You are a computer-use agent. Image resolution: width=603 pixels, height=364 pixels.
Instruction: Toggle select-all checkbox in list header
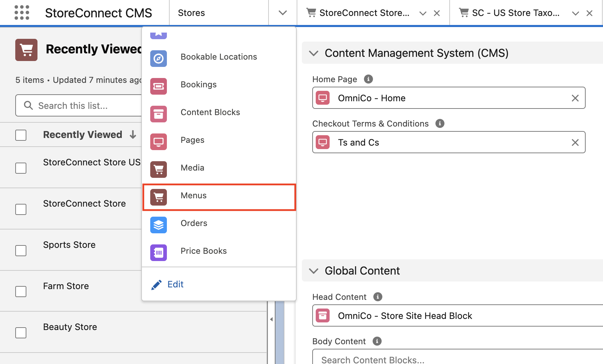[x=21, y=135]
